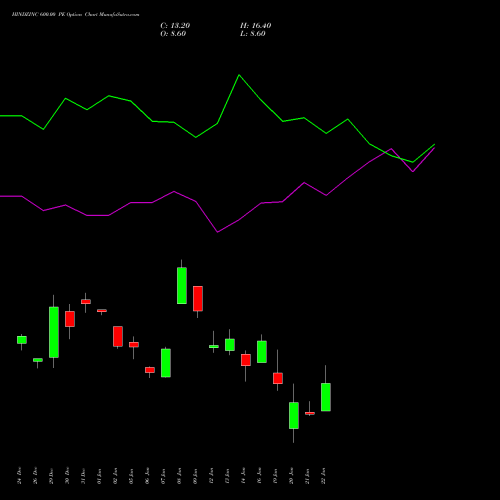The width and height of the screenshot is (500, 500).
Task: Click the 09 Jan date label
Action: point(195,476)
